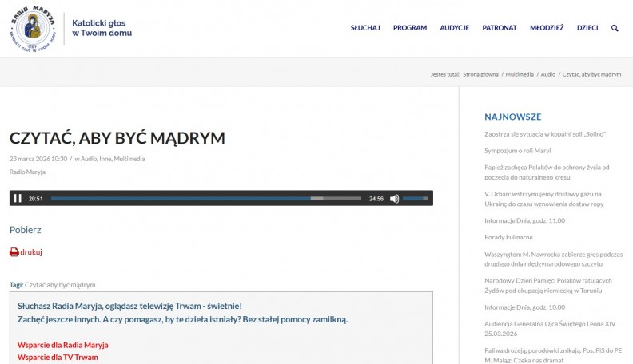Open the Multimedia category under the title

click(129, 159)
